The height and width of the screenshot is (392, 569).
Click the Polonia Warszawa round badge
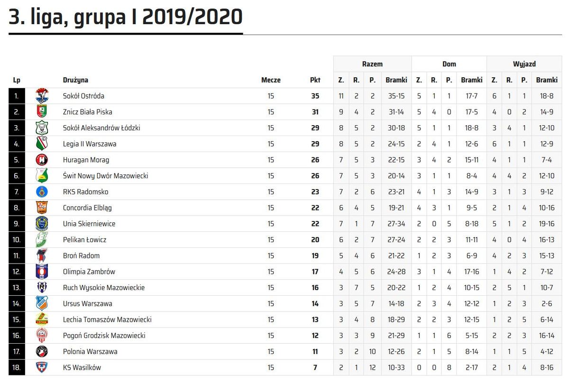click(42, 351)
